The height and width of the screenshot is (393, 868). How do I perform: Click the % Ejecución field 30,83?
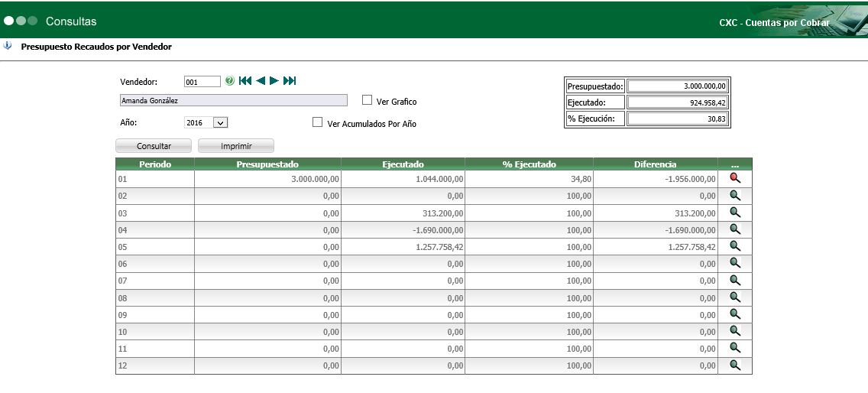(x=679, y=119)
